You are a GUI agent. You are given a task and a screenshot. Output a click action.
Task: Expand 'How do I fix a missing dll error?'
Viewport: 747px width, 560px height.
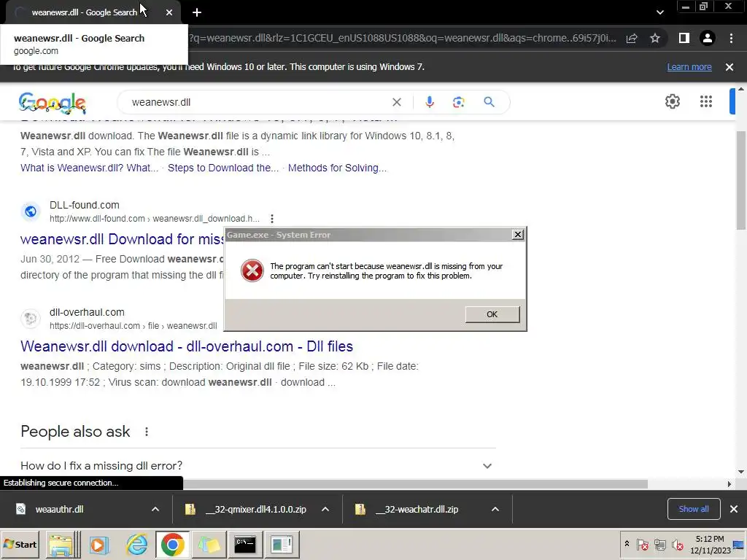tap(258, 466)
